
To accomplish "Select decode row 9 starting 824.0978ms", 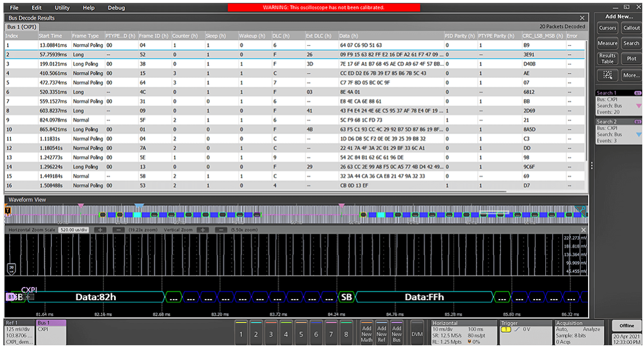I will click(295, 120).
